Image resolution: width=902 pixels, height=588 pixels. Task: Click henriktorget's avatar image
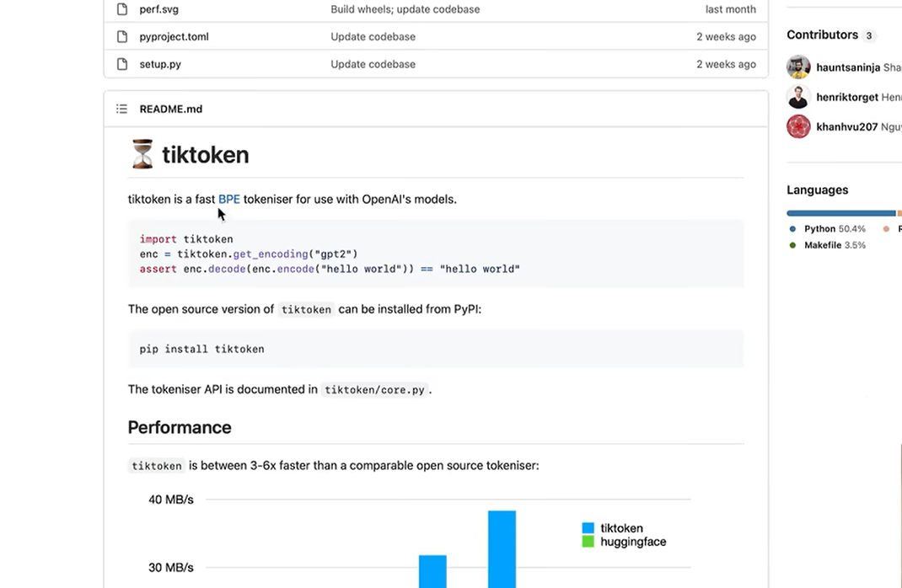point(798,97)
